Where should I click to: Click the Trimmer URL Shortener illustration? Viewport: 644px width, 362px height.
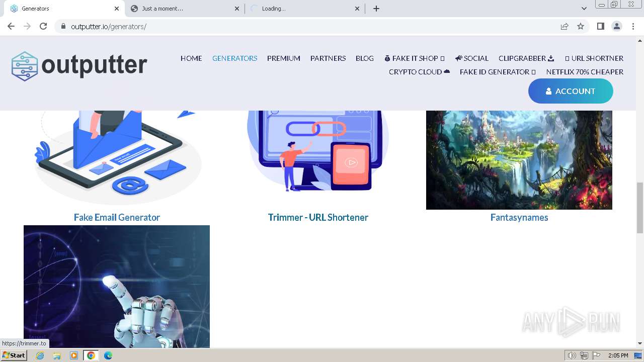tap(318, 151)
